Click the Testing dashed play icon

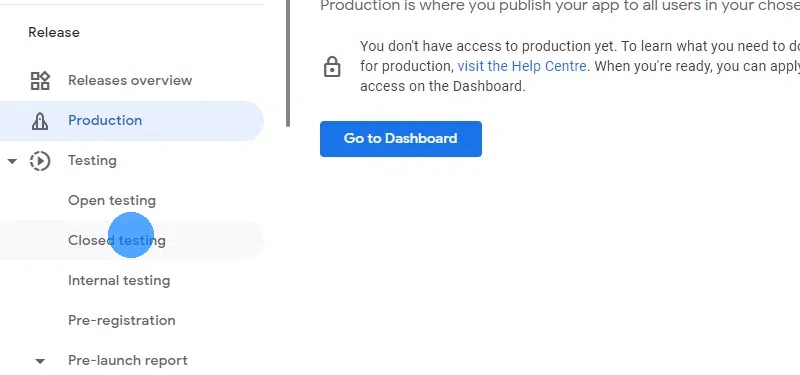tap(40, 161)
